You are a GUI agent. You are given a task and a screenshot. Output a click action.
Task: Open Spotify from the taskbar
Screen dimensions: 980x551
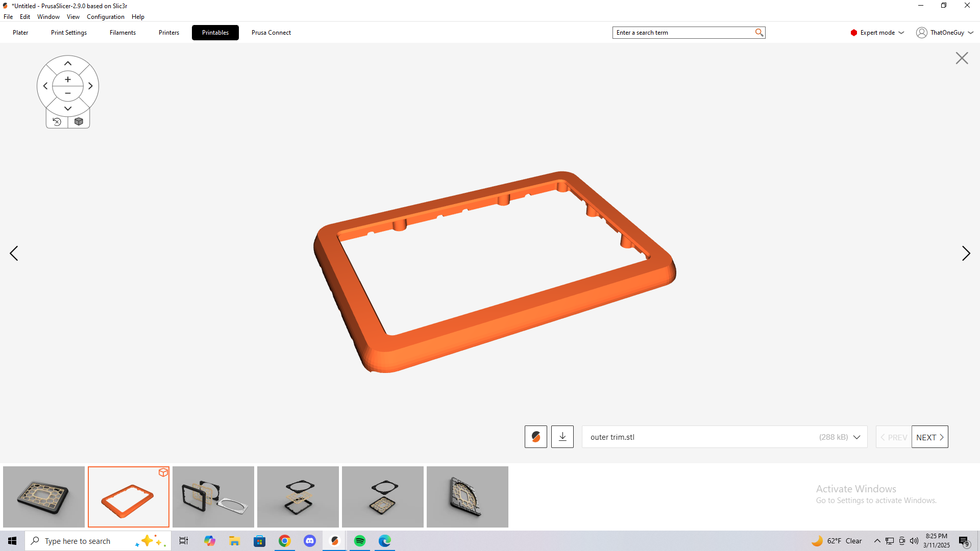coord(359,541)
